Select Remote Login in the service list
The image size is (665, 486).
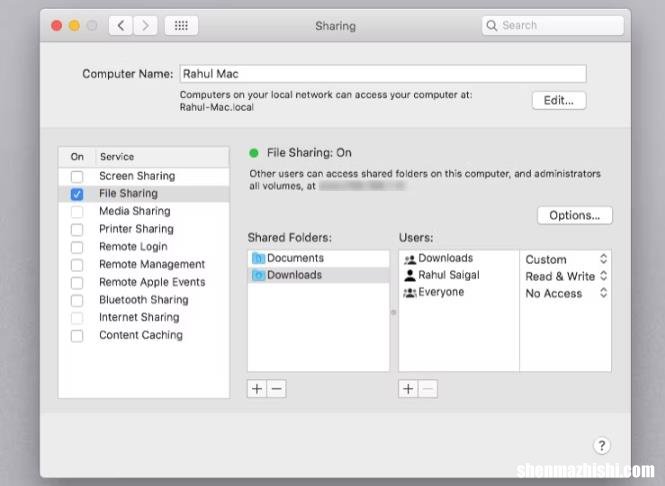tap(144, 247)
